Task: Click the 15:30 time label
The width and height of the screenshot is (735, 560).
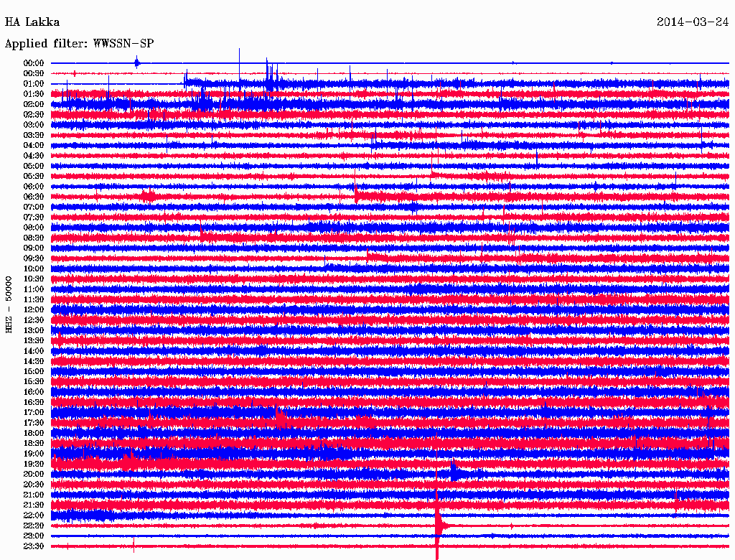Action: coord(34,381)
